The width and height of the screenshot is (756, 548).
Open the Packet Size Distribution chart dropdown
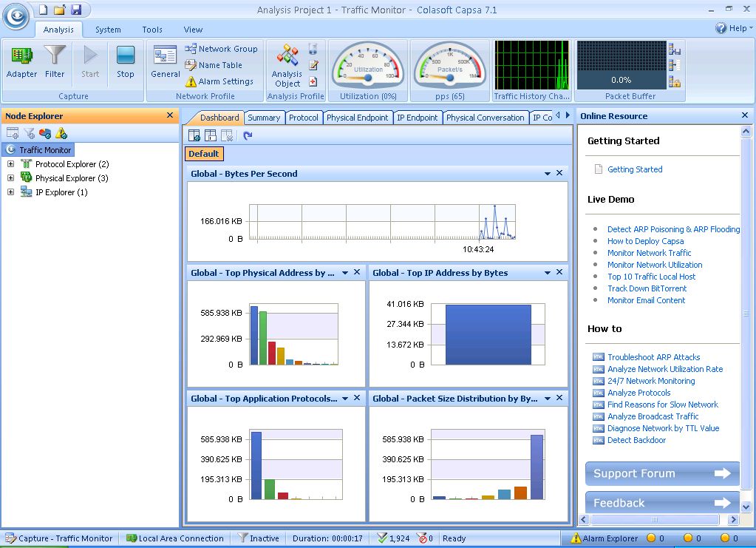point(548,399)
